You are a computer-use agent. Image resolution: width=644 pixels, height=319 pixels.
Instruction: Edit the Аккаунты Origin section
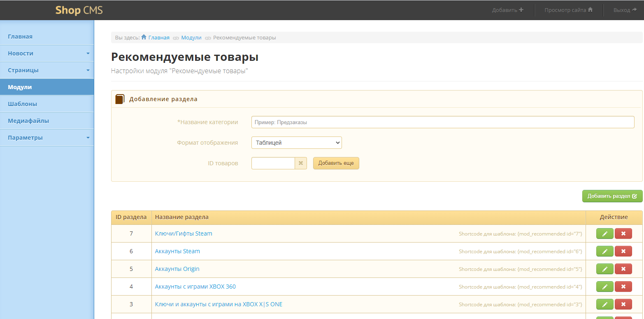pos(604,269)
